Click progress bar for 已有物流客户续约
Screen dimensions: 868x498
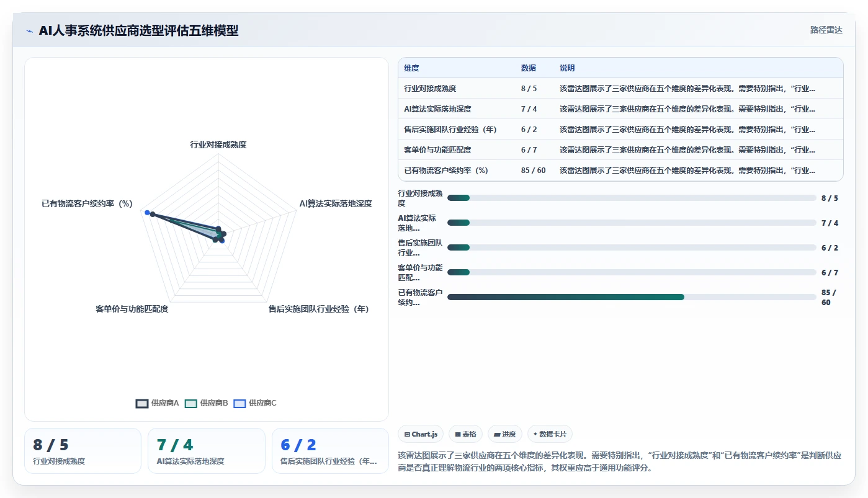632,297
